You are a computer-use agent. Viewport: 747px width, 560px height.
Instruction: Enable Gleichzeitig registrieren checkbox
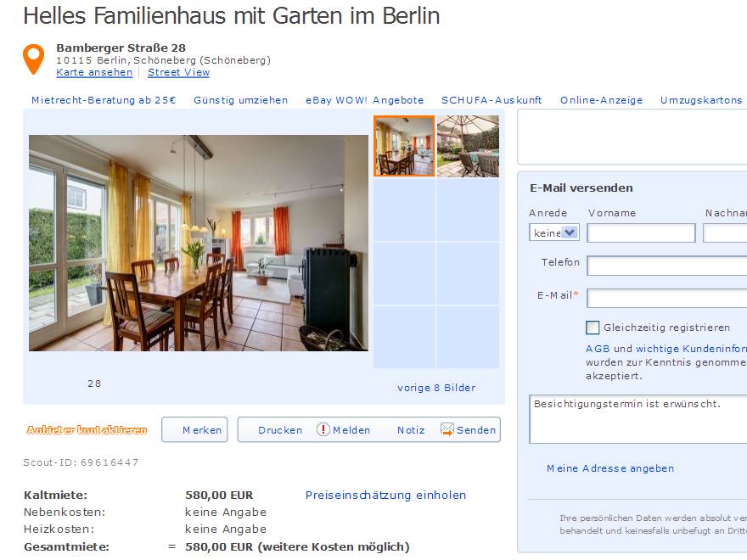click(x=593, y=328)
